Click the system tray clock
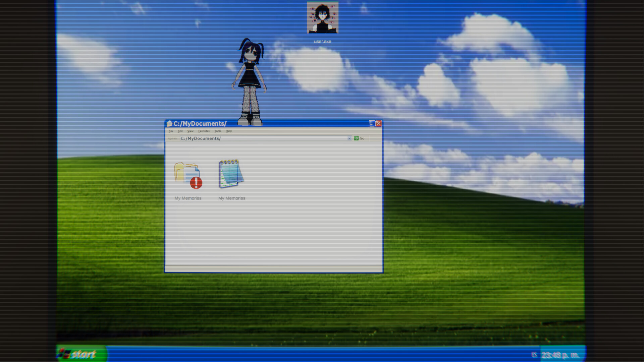644x362 pixels. tap(560, 355)
